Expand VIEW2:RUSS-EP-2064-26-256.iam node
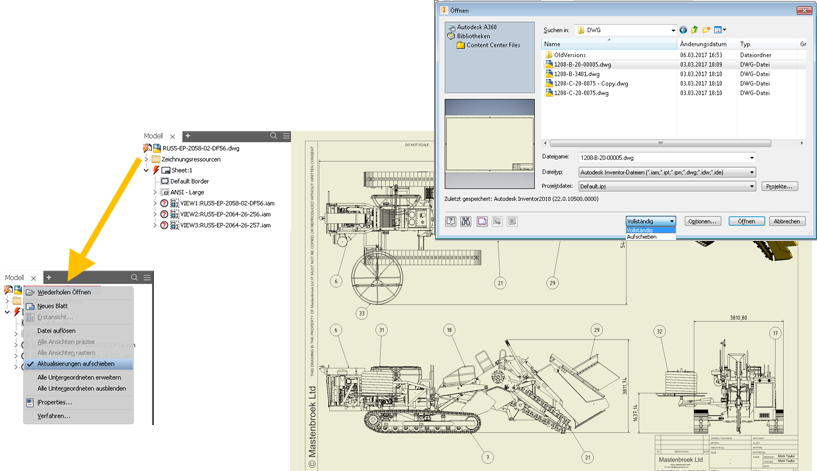Viewport: 817px width, 471px height. (x=155, y=214)
